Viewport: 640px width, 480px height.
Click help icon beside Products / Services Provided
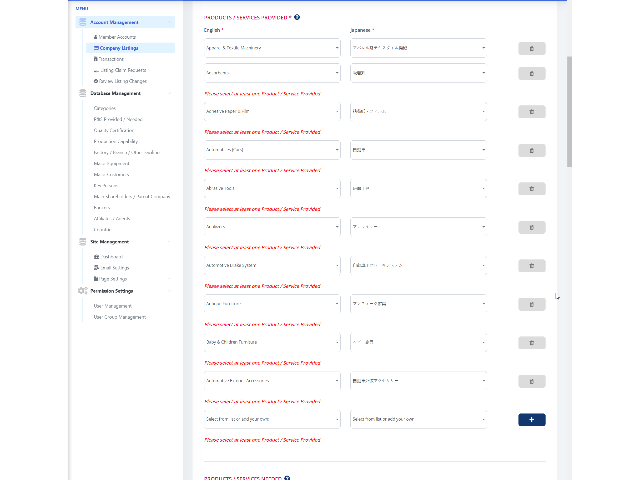point(297,17)
